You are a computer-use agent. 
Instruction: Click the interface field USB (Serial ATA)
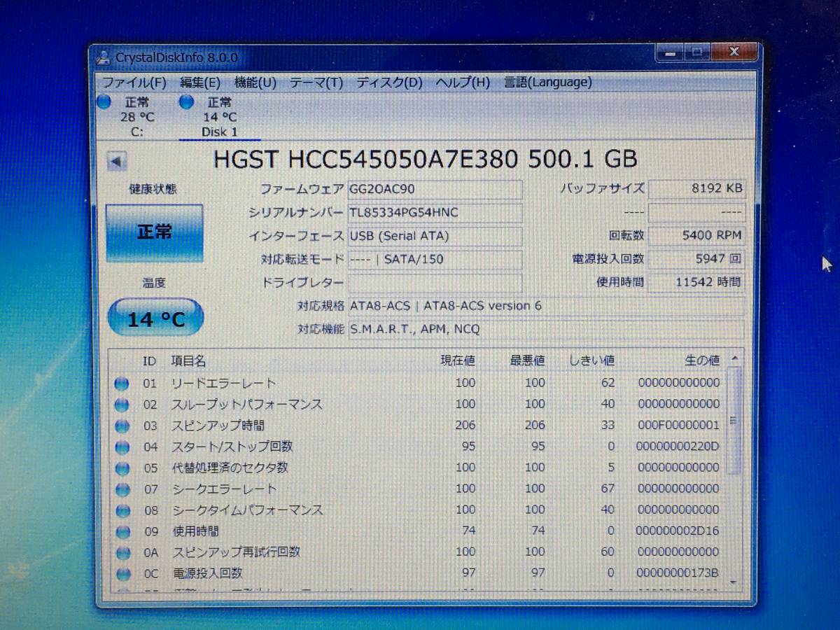435,236
